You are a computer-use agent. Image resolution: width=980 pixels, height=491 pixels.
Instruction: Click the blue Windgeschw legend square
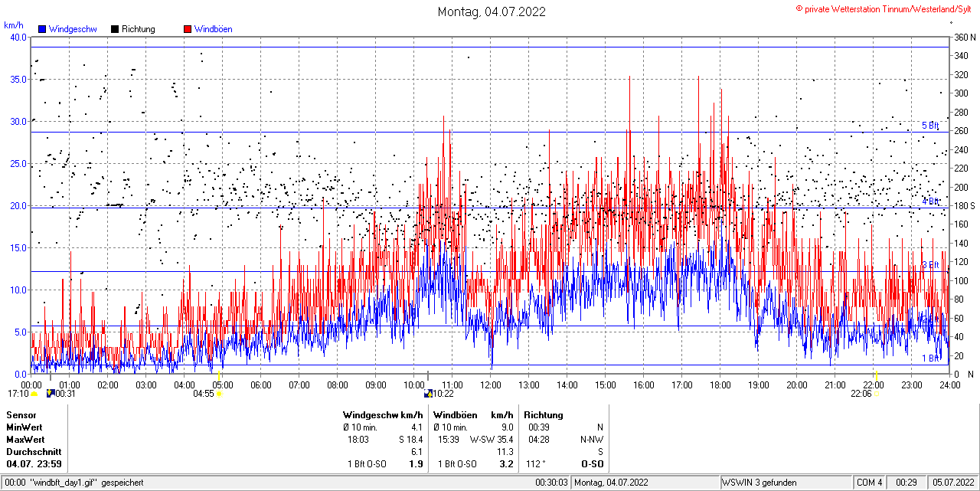pos(42,29)
